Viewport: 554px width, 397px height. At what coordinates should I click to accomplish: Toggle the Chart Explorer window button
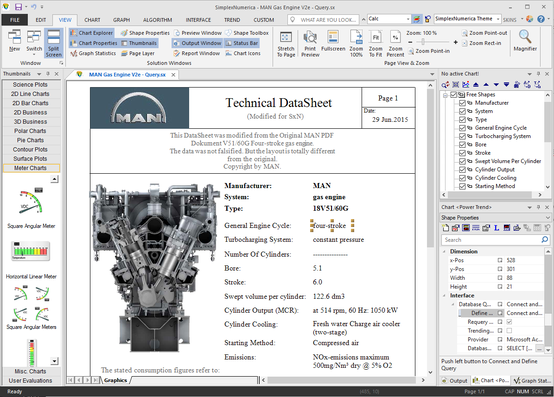click(92, 33)
